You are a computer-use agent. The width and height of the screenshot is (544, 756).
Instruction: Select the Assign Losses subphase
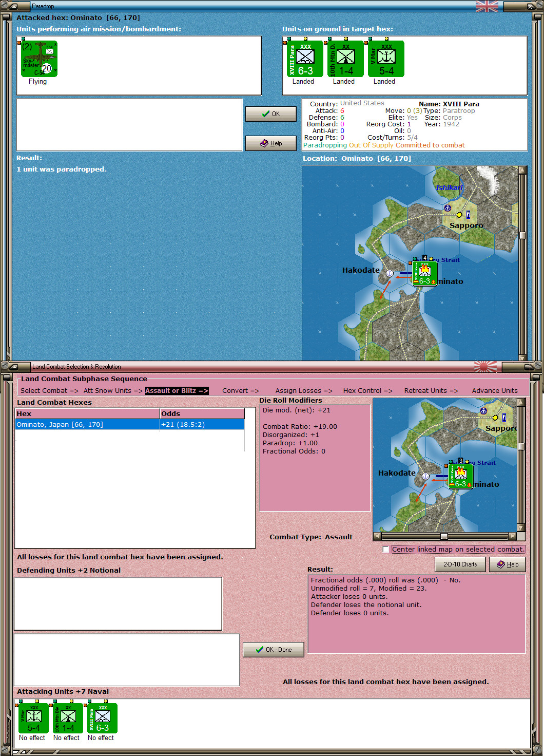[304, 391]
